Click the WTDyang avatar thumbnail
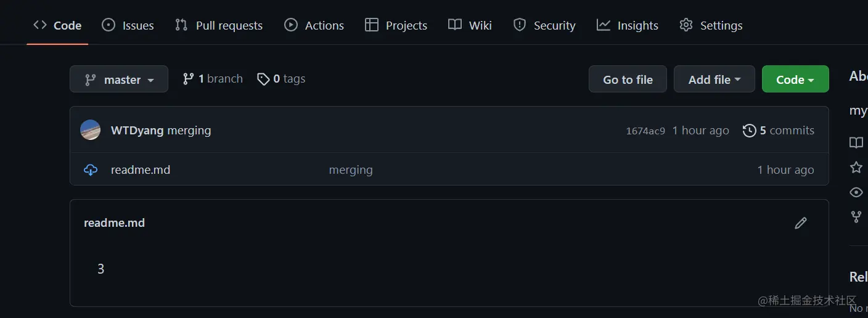The width and height of the screenshot is (868, 318). (91, 130)
